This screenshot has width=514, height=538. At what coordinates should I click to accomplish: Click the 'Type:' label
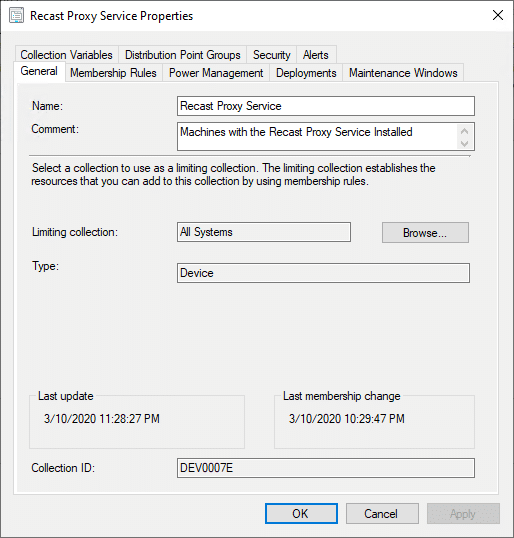(x=45, y=266)
